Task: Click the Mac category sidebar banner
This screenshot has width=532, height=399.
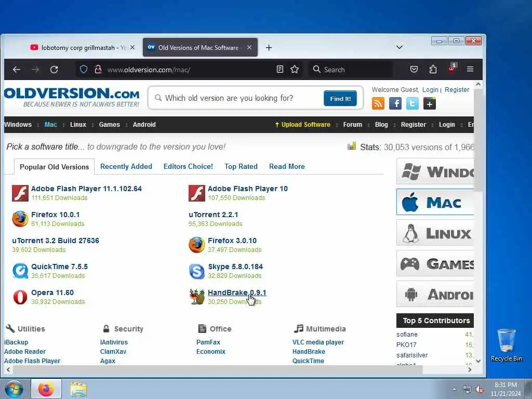Action: tap(435, 202)
